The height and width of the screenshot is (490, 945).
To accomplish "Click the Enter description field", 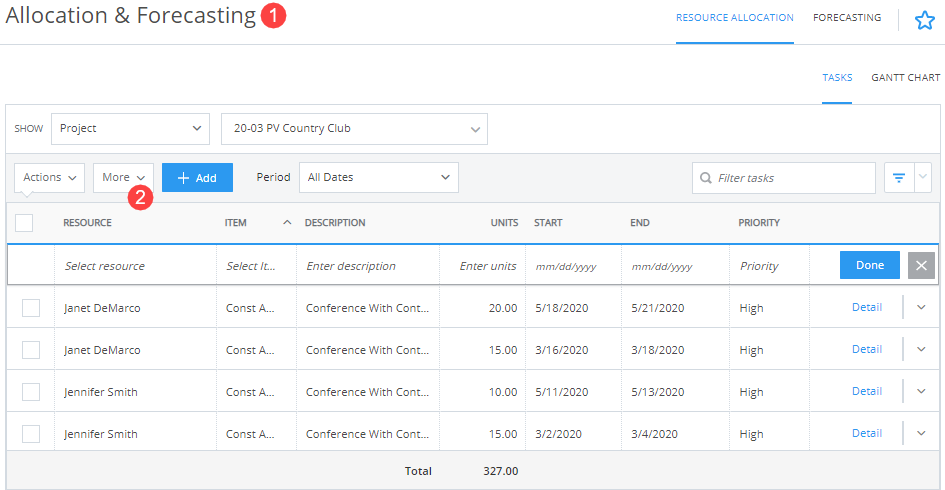I will (x=368, y=266).
